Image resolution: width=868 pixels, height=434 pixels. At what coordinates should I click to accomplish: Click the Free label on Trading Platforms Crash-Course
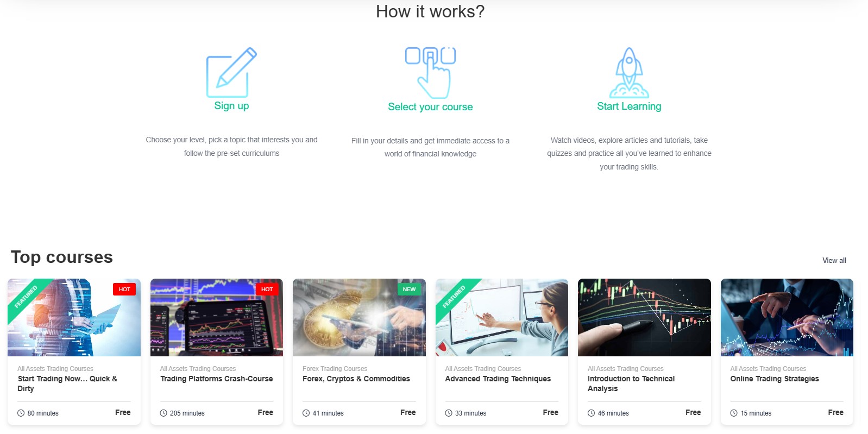tap(266, 412)
